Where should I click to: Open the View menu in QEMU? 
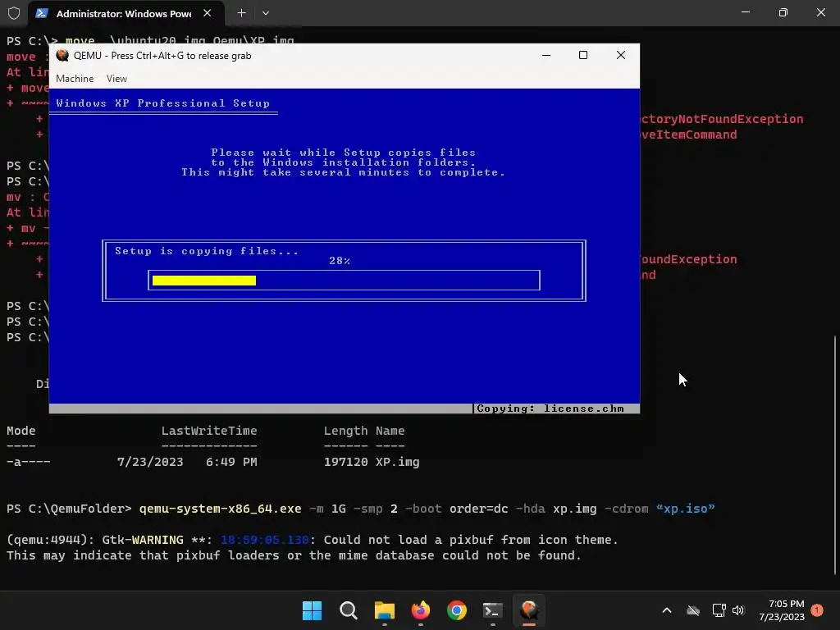click(x=116, y=79)
